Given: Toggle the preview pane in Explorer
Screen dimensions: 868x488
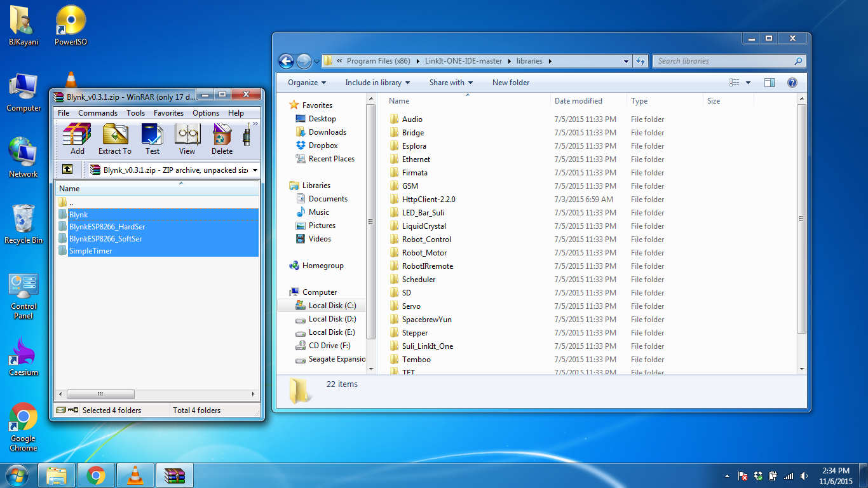Looking at the screenshot, I should point(770,83).
